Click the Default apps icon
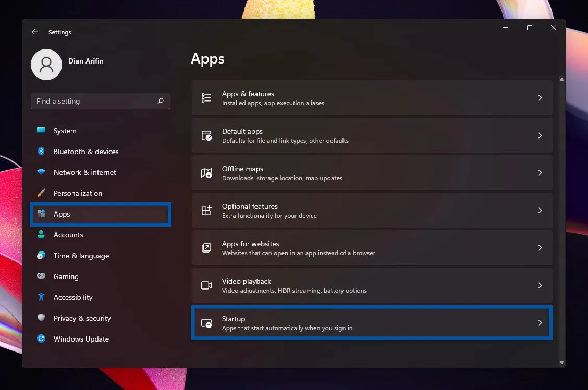Viewport: 588px width, 390px height. click(x=206, y=135)
